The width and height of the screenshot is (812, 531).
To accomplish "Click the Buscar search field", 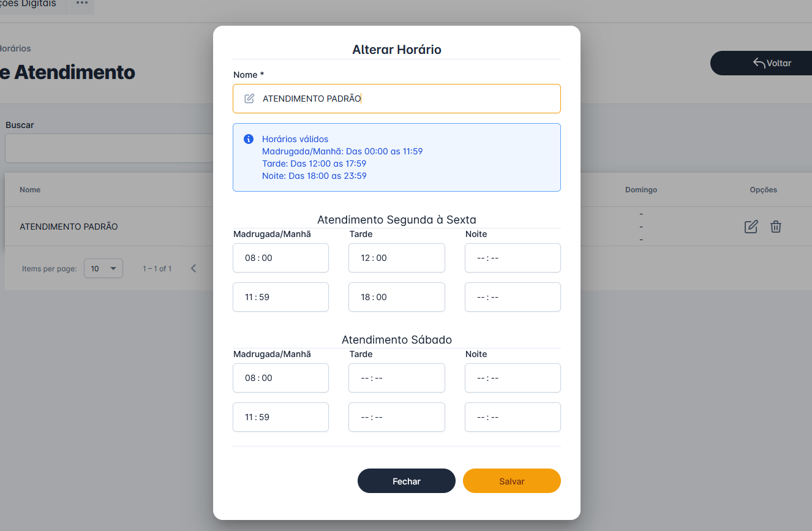I will (109, 148).
